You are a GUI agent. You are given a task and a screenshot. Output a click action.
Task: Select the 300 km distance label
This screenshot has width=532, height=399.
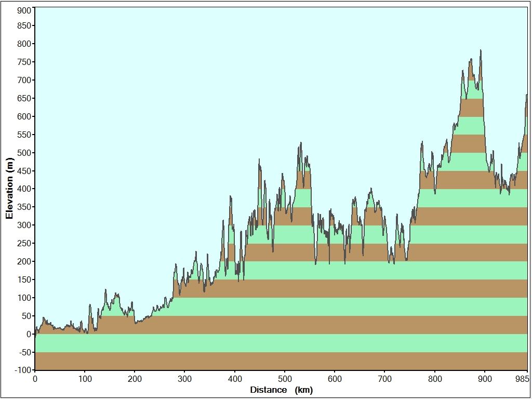click(185, 379)
